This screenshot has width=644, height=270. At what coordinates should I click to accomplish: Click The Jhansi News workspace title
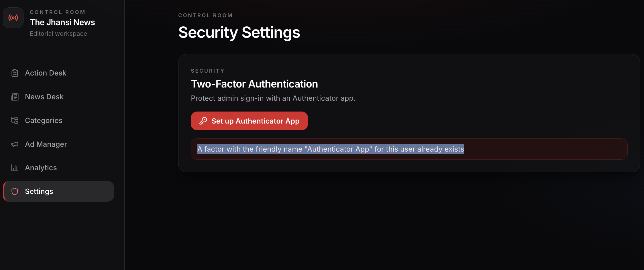(62, 22)
